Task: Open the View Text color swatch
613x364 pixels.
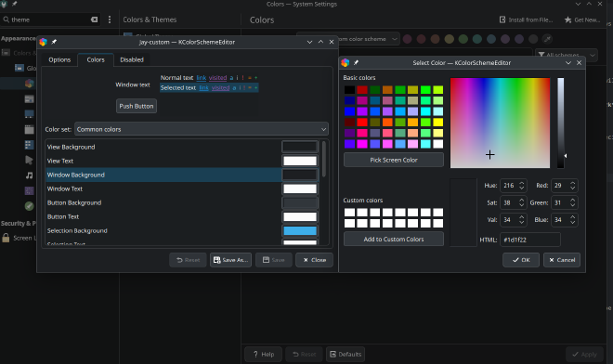Action: (300, 161)
